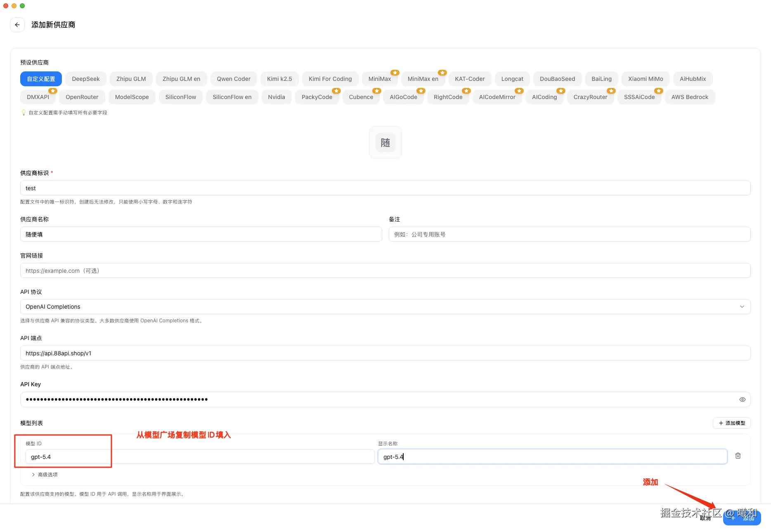Select the PackyCode preset

tap(317, 97)
